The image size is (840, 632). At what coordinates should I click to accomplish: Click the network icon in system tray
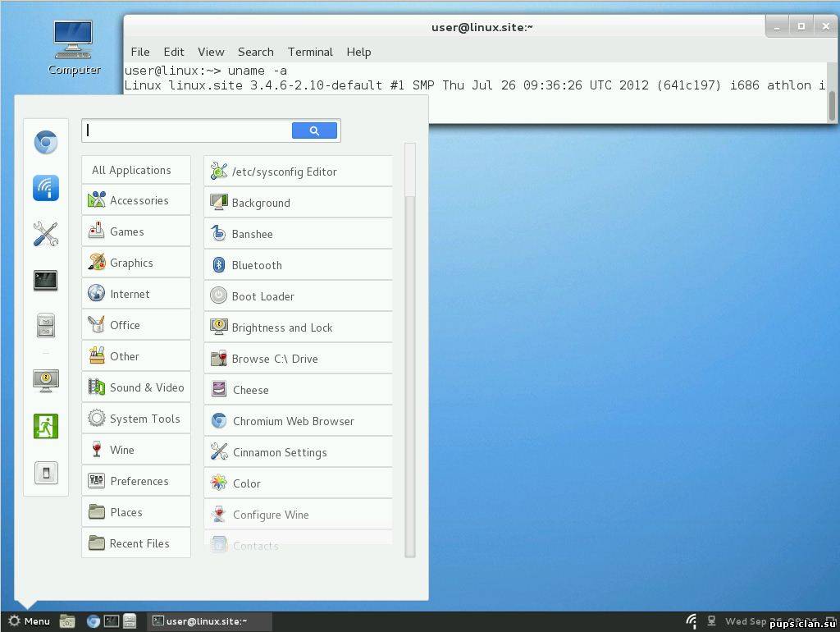coord(692,621)
